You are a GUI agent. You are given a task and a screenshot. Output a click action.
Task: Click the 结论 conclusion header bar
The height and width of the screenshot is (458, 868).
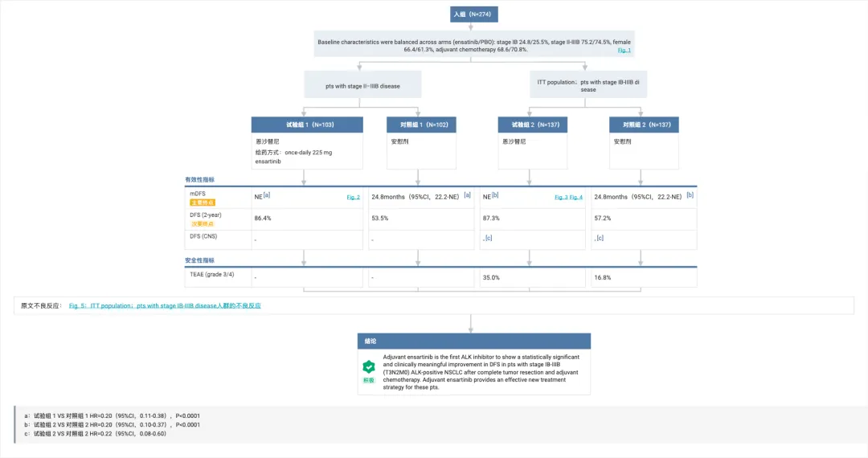tap(474, 341)
